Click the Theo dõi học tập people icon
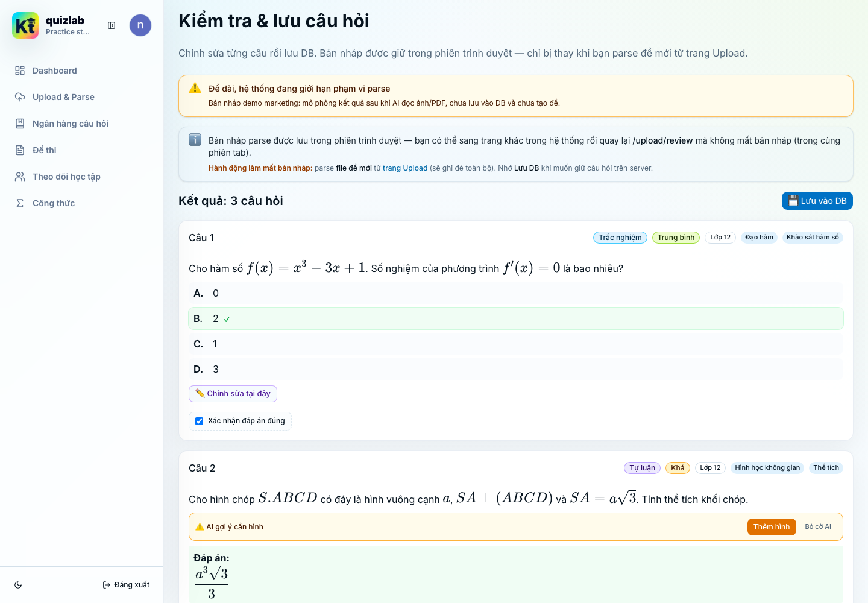The height and width of the screenshot is (603, 868). click(20, 177)
